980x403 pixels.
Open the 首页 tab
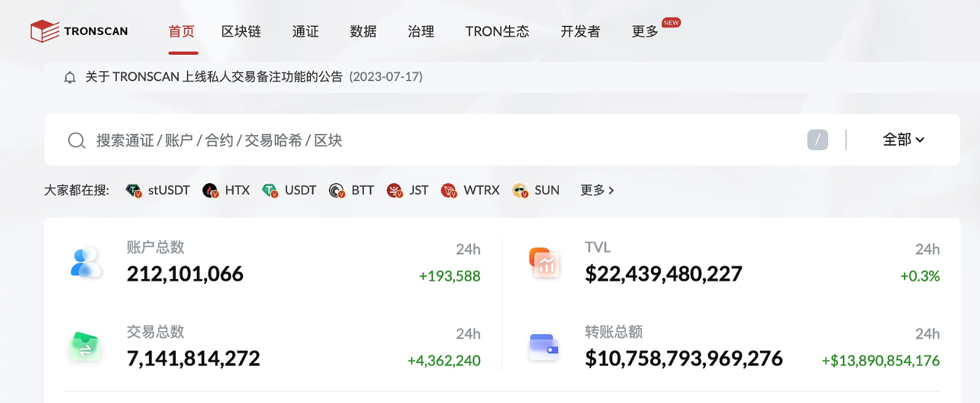coord(182,31)
